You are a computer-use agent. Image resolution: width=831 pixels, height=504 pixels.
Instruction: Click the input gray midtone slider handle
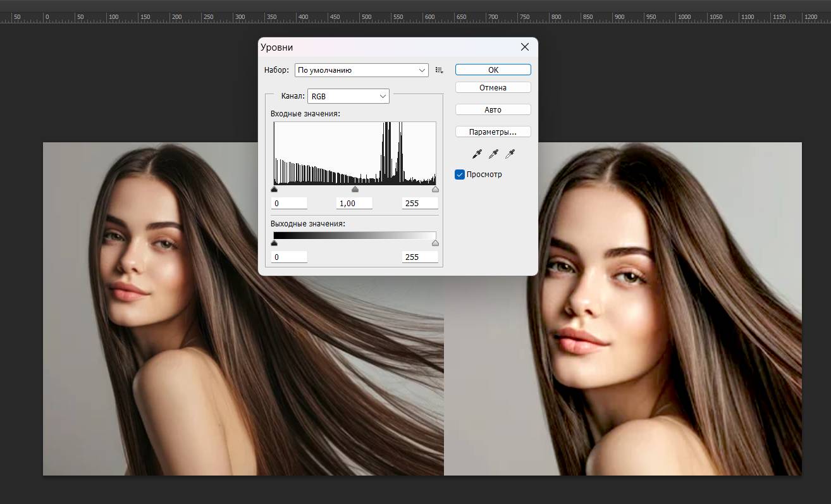(x=355, y=189)
